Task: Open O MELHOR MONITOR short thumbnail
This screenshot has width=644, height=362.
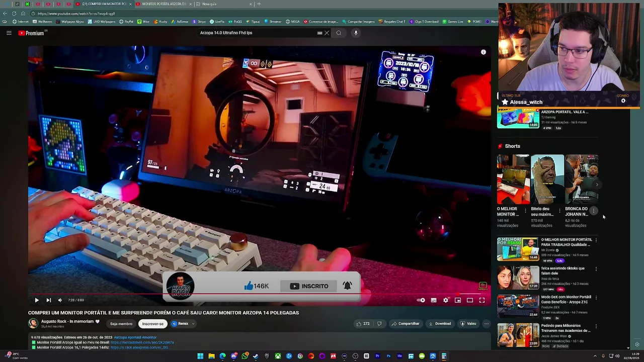Action: 513,179
